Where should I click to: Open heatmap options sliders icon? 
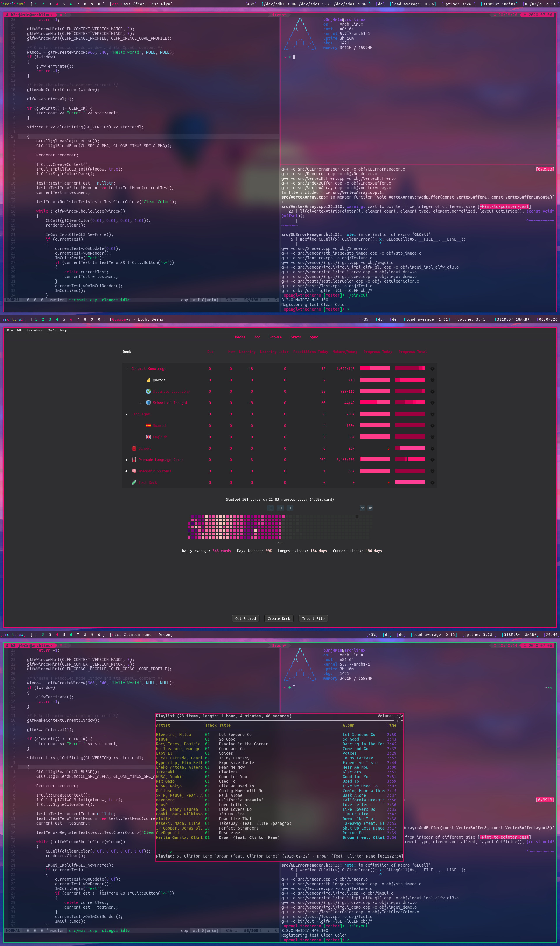coord(362,508)
